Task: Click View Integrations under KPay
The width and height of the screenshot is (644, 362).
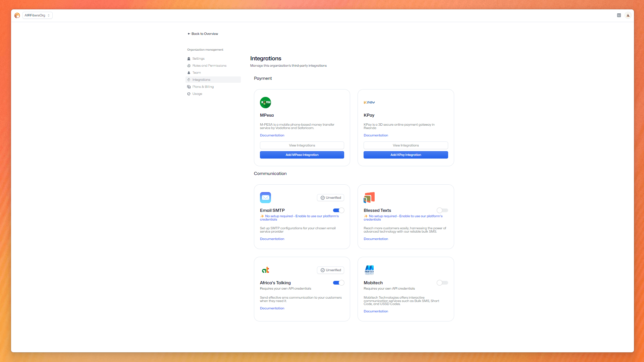Action: (x=406, y=145)
